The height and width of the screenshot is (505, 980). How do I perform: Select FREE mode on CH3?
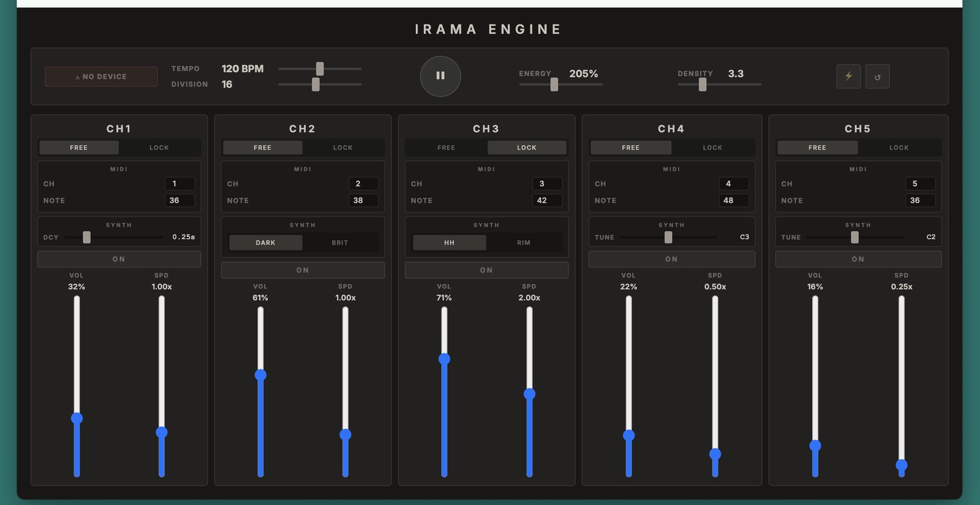[447, 148]
